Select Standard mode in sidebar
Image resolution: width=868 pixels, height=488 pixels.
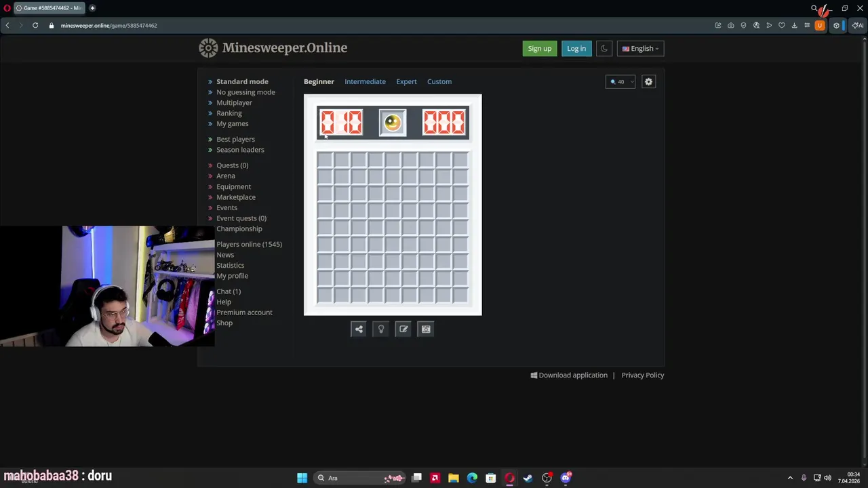click(x=242, y=81)
